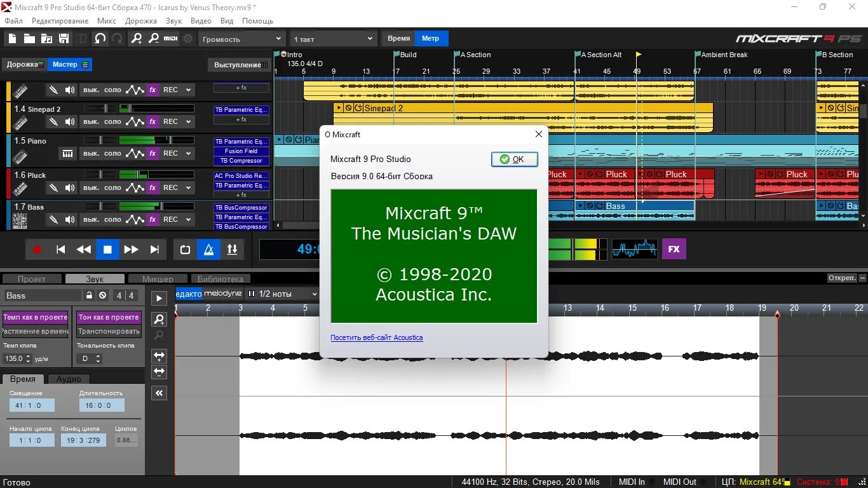This screenshot has width=868, height=488.
Task: Select the Zoom In magnifier tool
Action: tap(135, 39)
